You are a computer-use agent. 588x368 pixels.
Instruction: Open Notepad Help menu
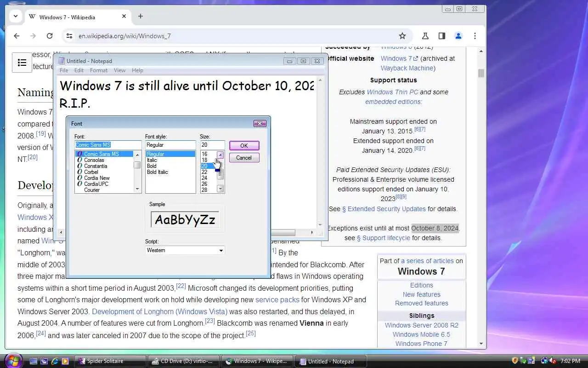tap(137, 70)
